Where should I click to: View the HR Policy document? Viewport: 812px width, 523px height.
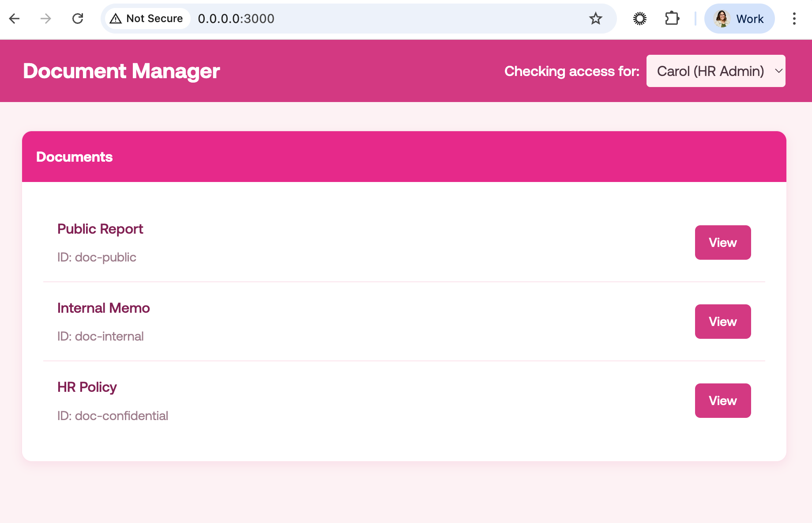pos(722,400)
